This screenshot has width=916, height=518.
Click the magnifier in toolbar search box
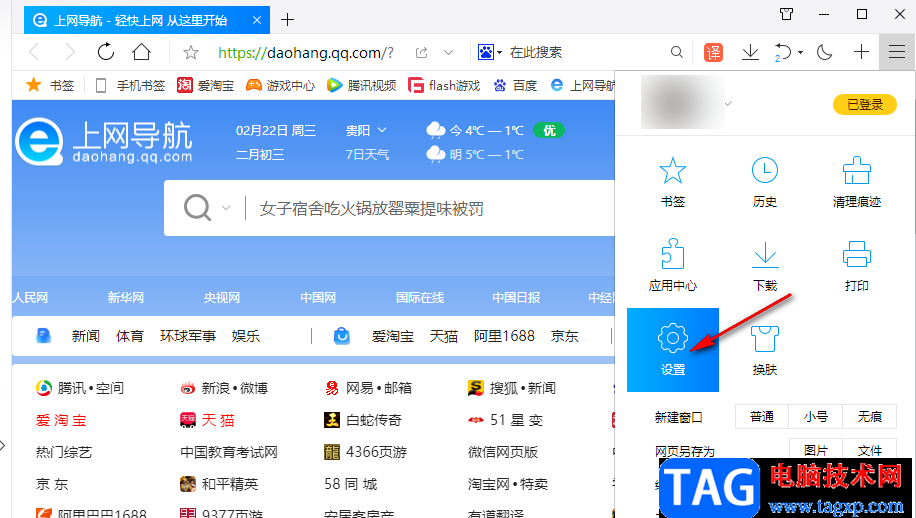tap(676, 53)
